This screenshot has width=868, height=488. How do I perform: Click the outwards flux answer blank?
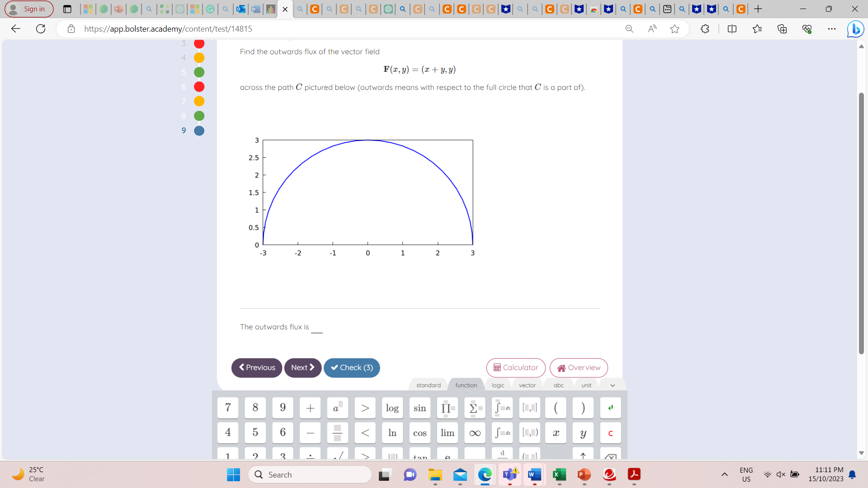click(x=317, y=328)
